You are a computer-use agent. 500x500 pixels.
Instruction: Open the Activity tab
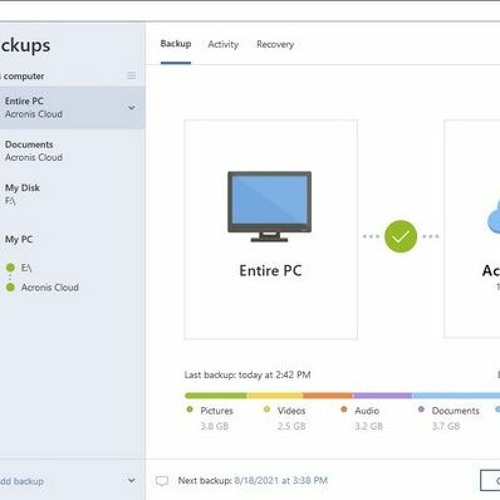[x=223, y=44]
